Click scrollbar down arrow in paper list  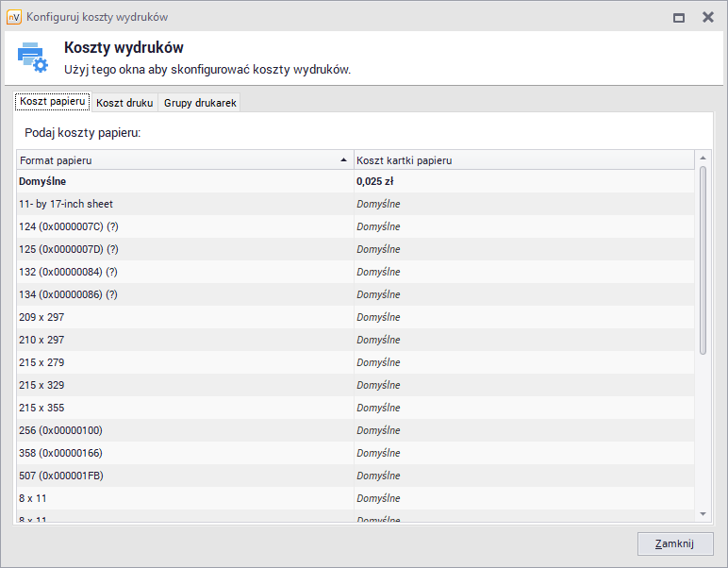pos(702,512)
